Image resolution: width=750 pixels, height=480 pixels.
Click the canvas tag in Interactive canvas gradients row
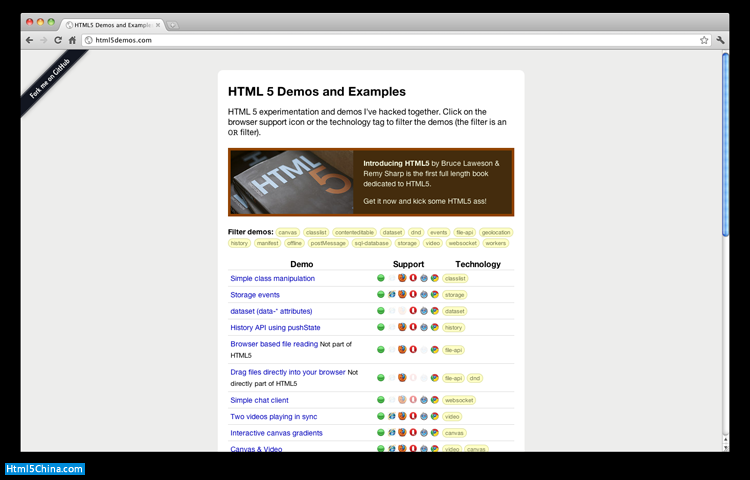(454, 433)
